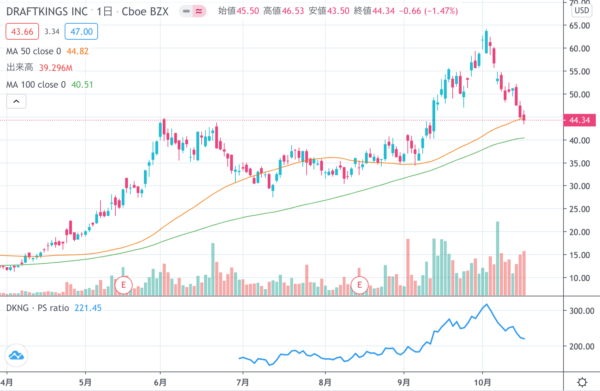Collapse the indicator legend with the chevron

tap(16, 102)
